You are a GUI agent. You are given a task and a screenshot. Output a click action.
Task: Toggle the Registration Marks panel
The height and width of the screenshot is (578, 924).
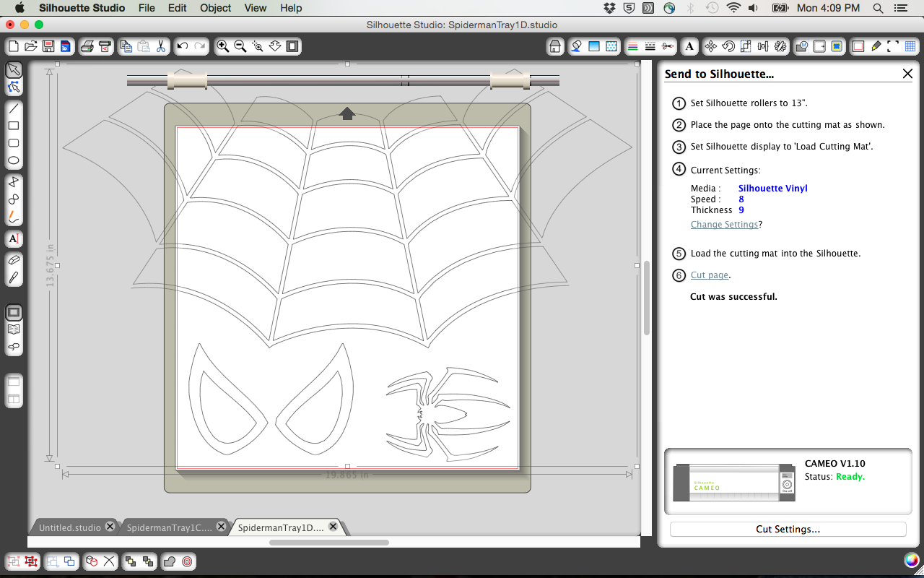click(893, 46)
